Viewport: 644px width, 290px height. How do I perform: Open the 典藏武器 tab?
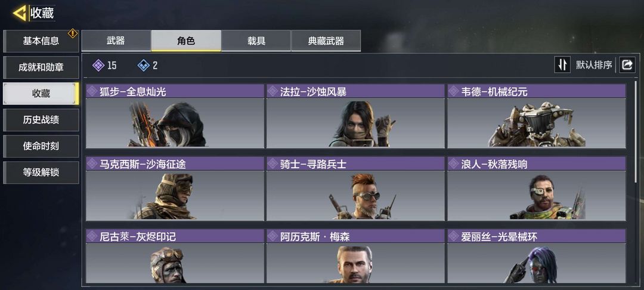326,41
